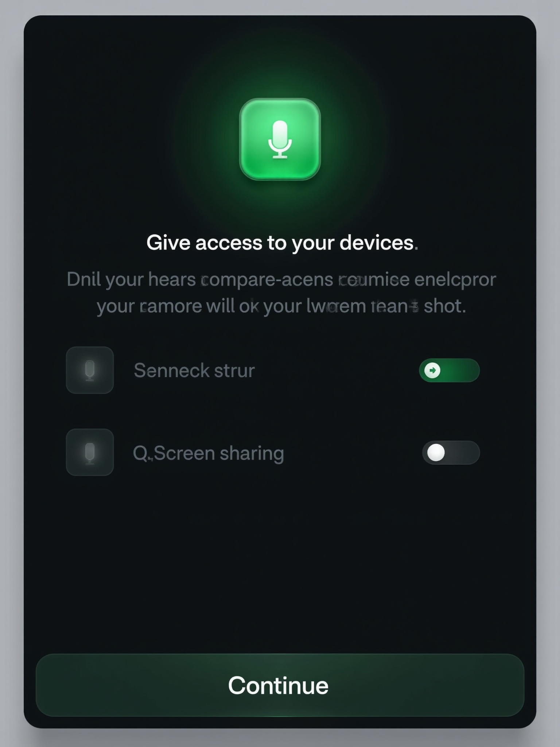This screenshot has width=560, height=747.
Task: Click the Senneck strur label text
Action: (194, 371)
